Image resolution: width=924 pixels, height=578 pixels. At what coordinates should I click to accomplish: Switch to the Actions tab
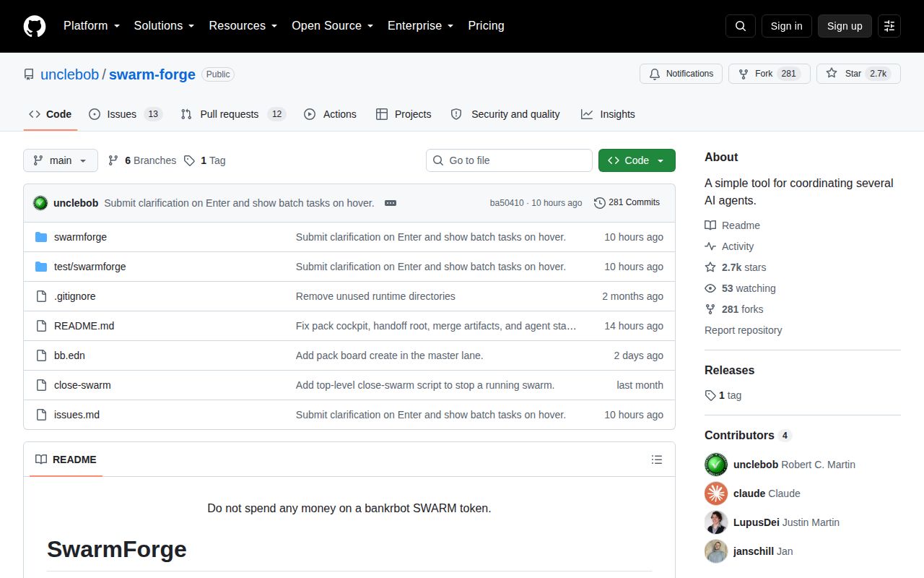(x=330, y=114)
